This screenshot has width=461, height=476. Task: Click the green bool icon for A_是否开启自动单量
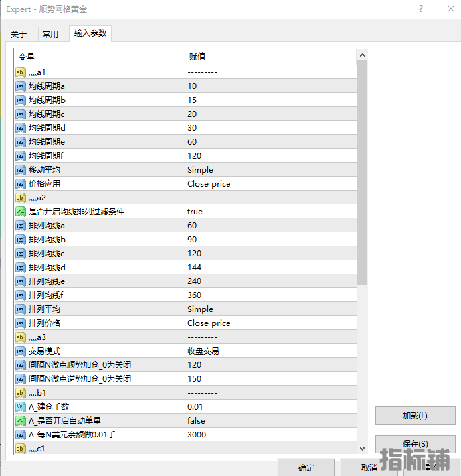(x=21, y=421)
